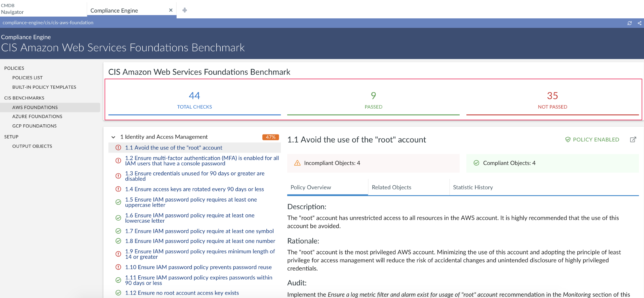Open policy in external link icon
The width and height of the screenshot is (644, 298).
click(633, 140)
